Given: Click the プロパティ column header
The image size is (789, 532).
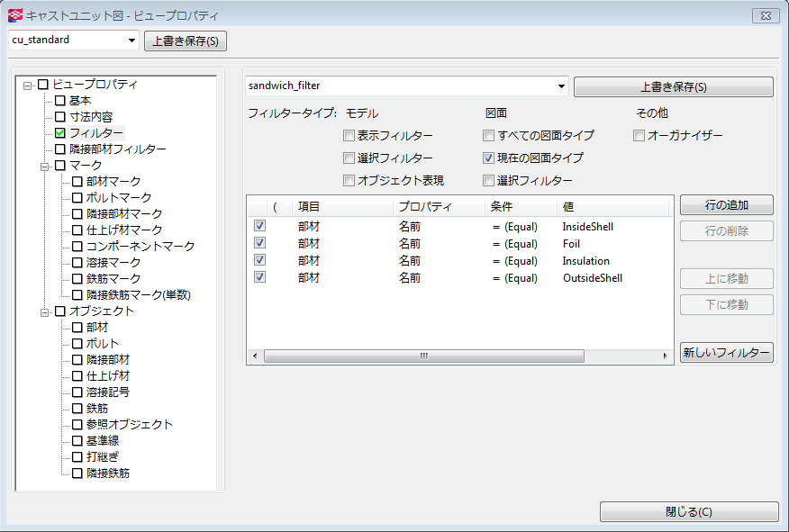Looking at the screenshot, I should tap(424, 207).
